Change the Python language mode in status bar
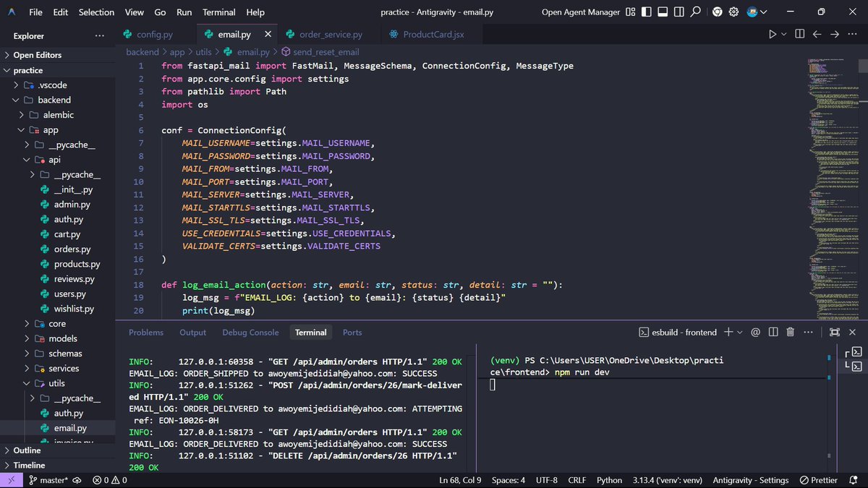This screenshot has width=868, height=488. point(609,480)
